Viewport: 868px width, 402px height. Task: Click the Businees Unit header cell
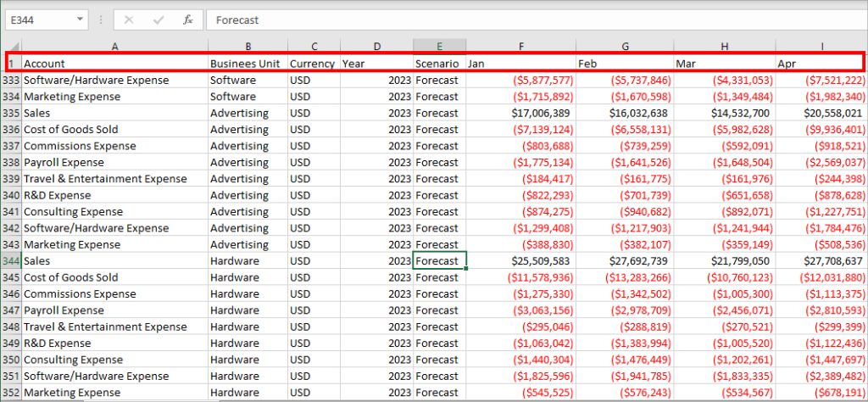pos(248,64)
